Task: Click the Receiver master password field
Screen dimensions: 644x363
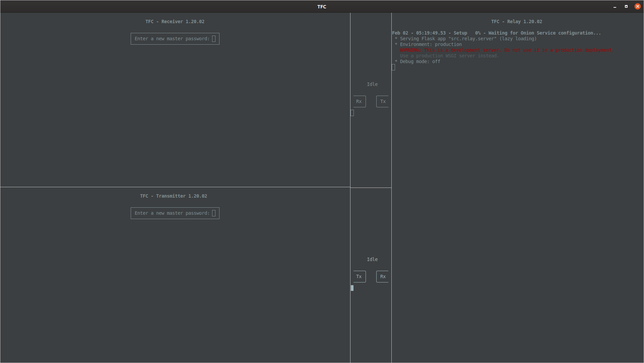Action: [x=175, y=39]
